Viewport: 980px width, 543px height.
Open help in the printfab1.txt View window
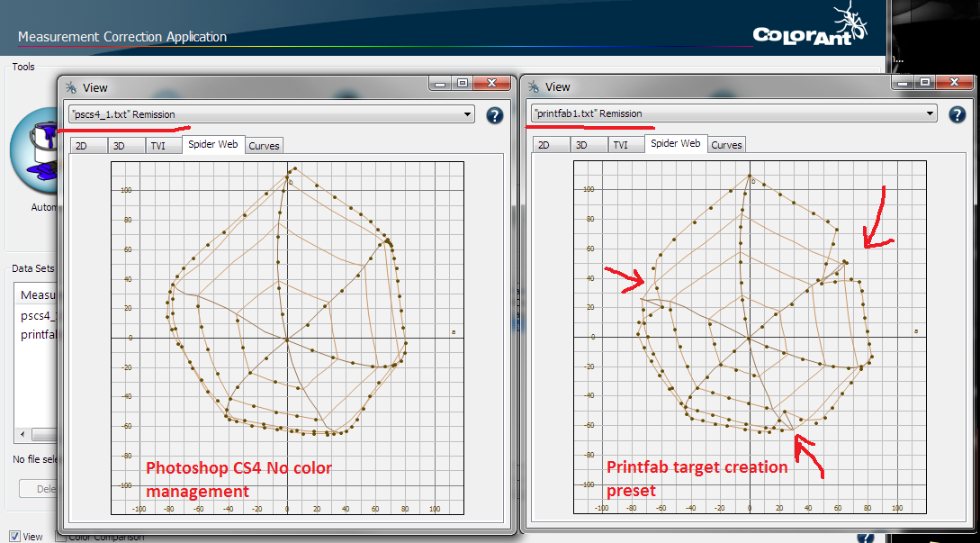[958, 113]
